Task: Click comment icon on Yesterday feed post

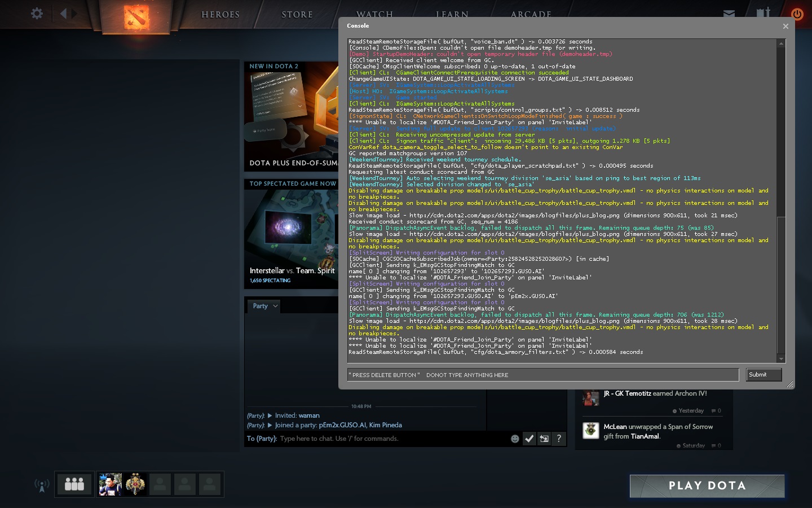Action: tap(713, 411)
